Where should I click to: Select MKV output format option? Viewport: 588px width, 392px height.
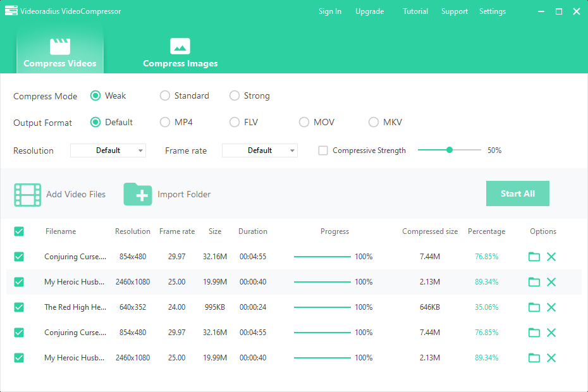374,123
